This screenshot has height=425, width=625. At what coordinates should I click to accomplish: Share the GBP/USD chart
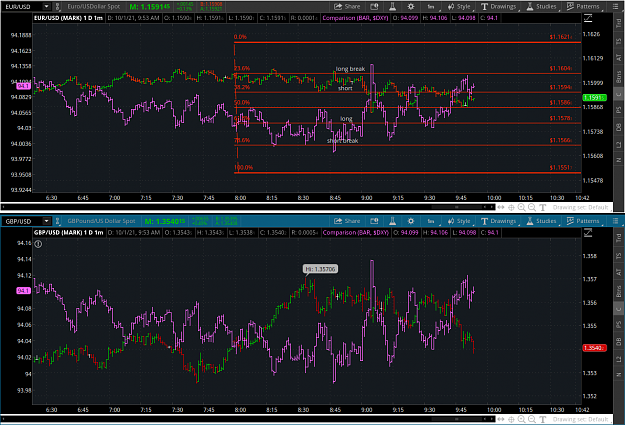[347, 221]
